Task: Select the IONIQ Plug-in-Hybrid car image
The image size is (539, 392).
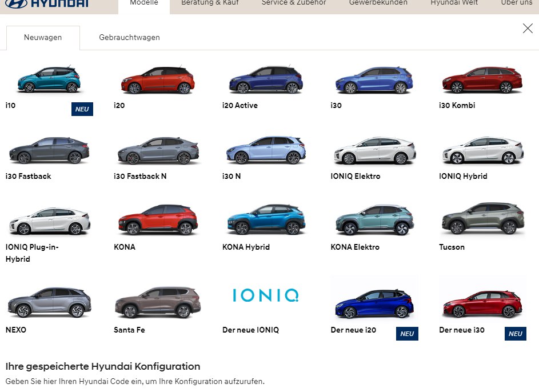Action: (x=50, y=221)
